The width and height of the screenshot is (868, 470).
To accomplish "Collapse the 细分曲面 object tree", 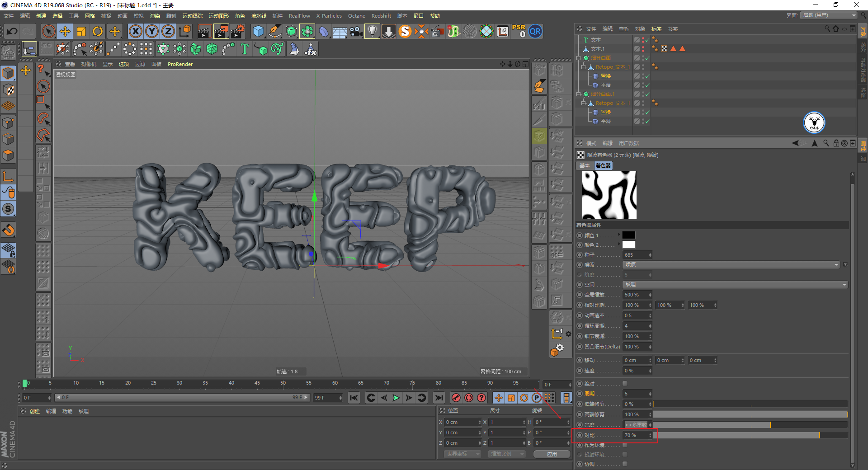I will [x=578, y=58].
